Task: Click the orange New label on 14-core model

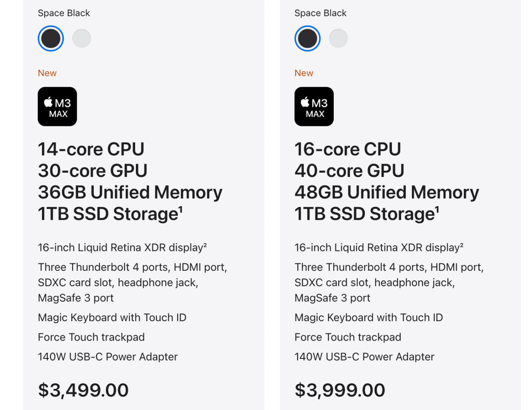Action: (47, 73)
